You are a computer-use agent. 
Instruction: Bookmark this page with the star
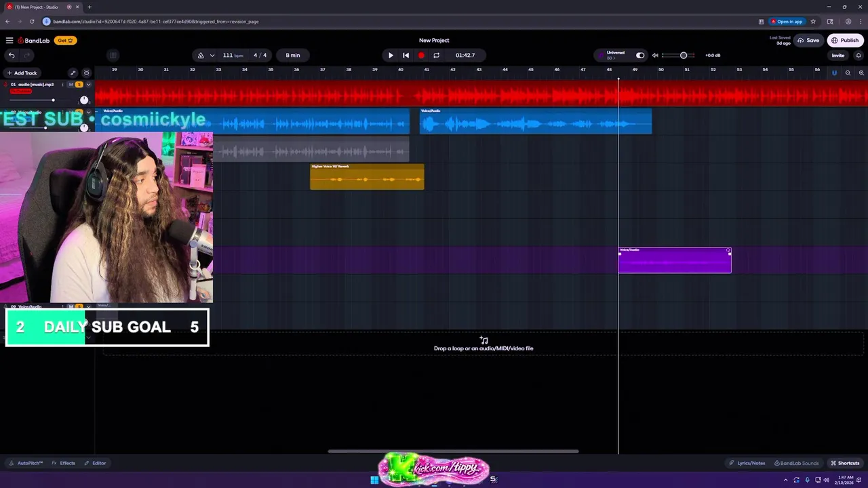coord(813,22)
